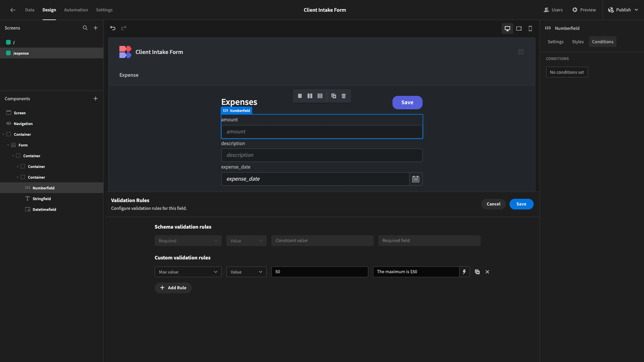The width and height of the screenshot is (644, 362).
Task: Open the custom rule Value type dropdown
Action: pyautogui.click(x=246, y=272)
